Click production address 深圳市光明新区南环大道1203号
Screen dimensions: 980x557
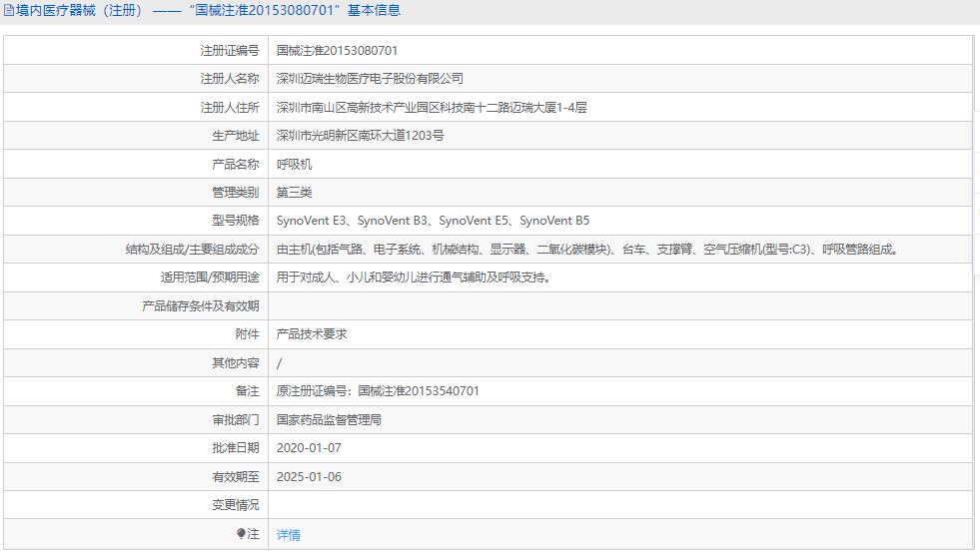(360, 136)
